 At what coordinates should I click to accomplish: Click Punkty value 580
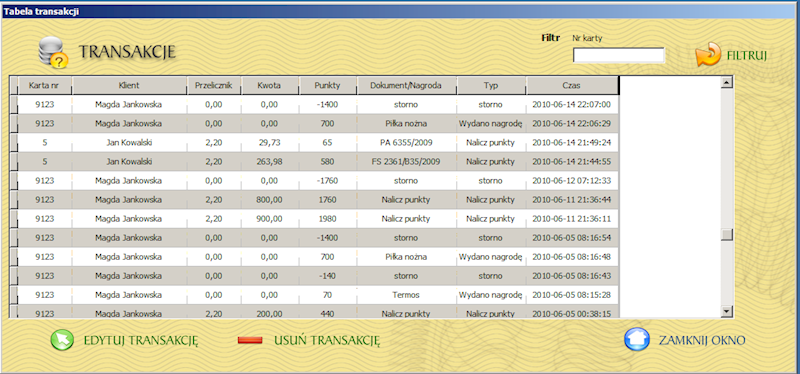click(328, 162)
